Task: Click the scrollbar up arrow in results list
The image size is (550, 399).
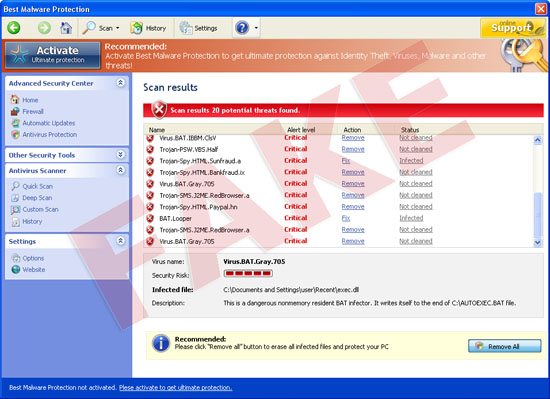Action: click(x=537, y=140)
